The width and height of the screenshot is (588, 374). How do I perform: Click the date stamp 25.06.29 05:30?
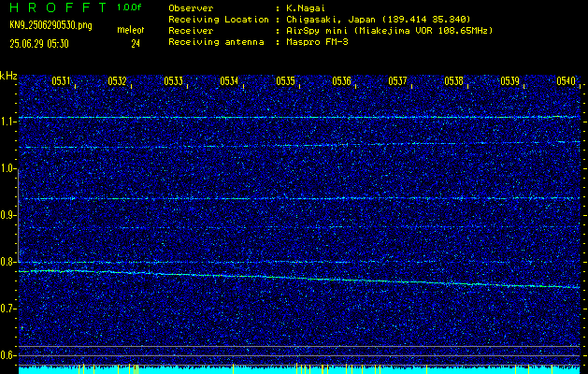(39, 44)
